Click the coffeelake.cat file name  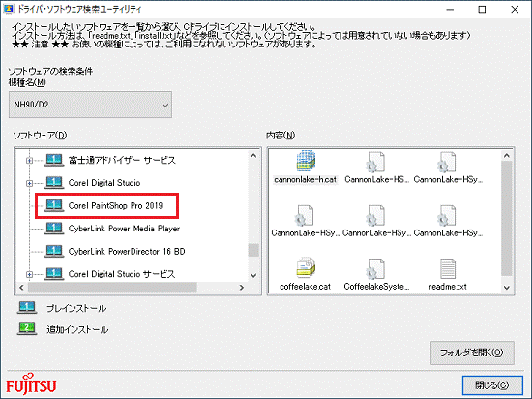305,287
